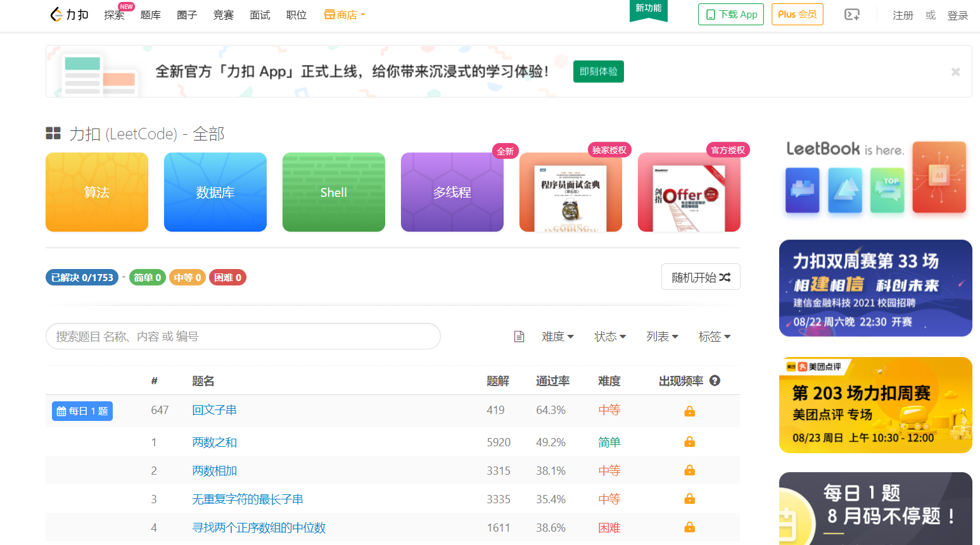Open the playground icon in the top bar
The height and width of the screenshot is (545, 980).
[852, 15]
